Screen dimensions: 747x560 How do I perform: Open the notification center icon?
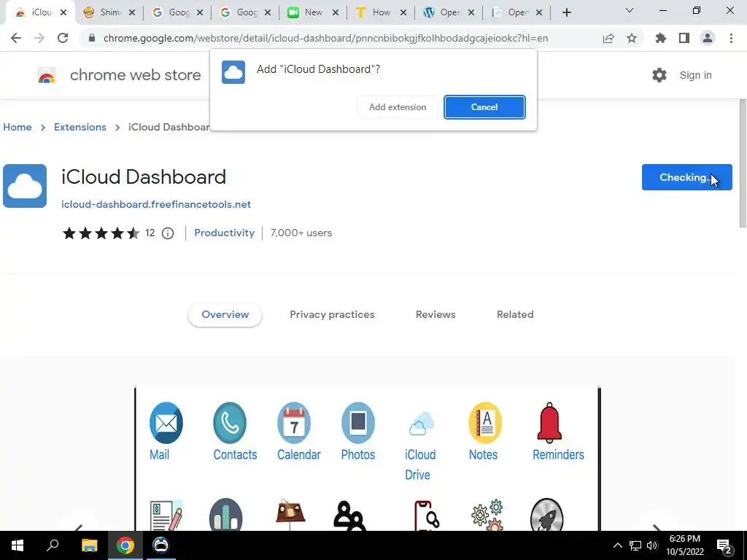[x=724, y=545]
